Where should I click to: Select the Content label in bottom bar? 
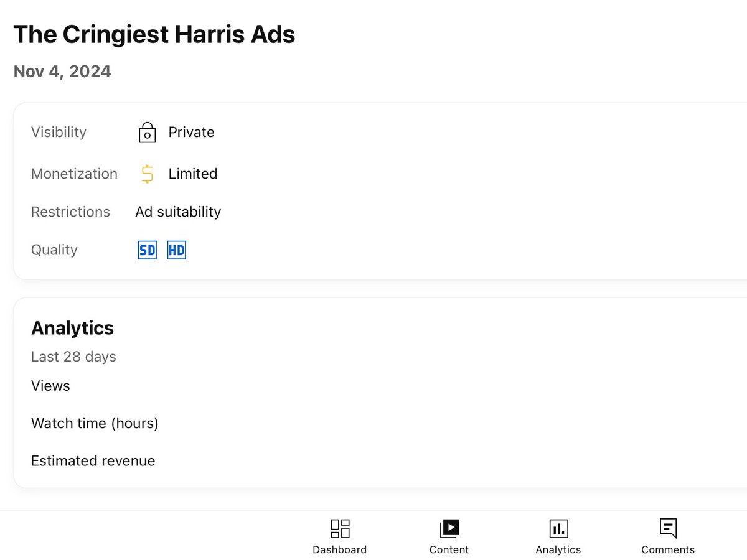pyautogui.click(x=449, y=550)
